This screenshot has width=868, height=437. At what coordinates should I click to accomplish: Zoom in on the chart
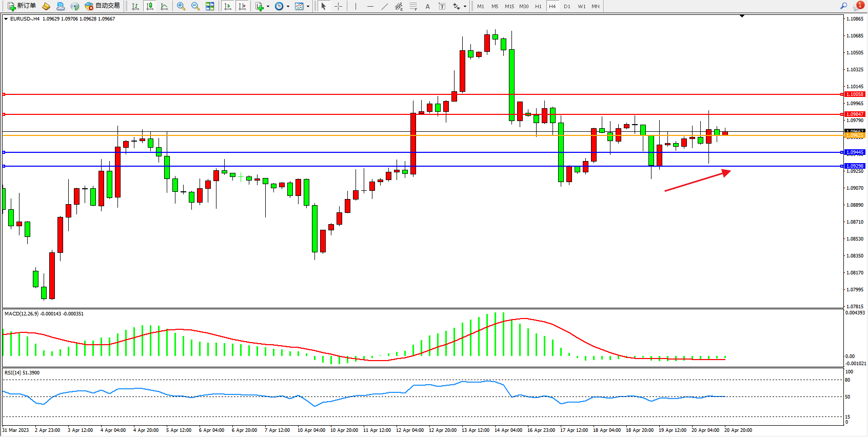point(181,6)
